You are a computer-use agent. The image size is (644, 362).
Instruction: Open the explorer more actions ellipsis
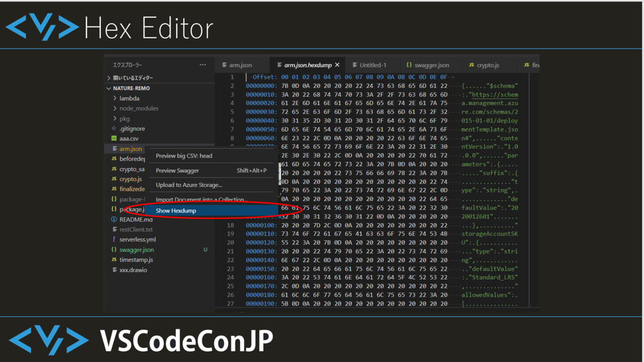pos(202,65)
